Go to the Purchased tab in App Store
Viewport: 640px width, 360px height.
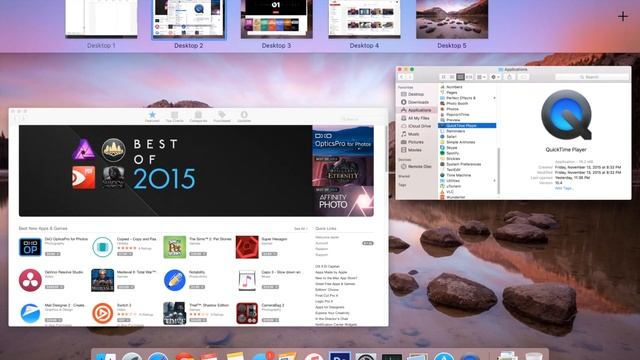[222, 117]
